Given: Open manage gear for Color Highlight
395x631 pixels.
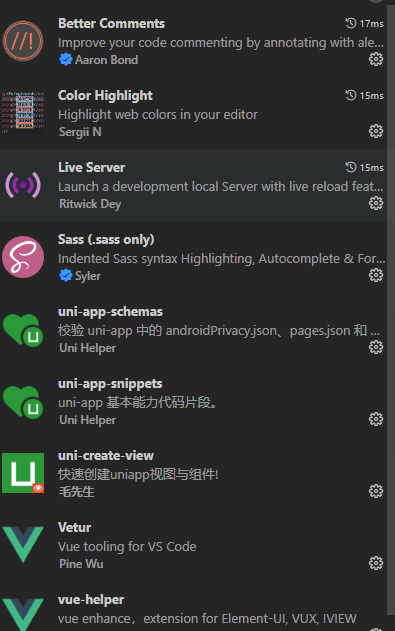Looking at the screenshot, I should coord(376,131).
